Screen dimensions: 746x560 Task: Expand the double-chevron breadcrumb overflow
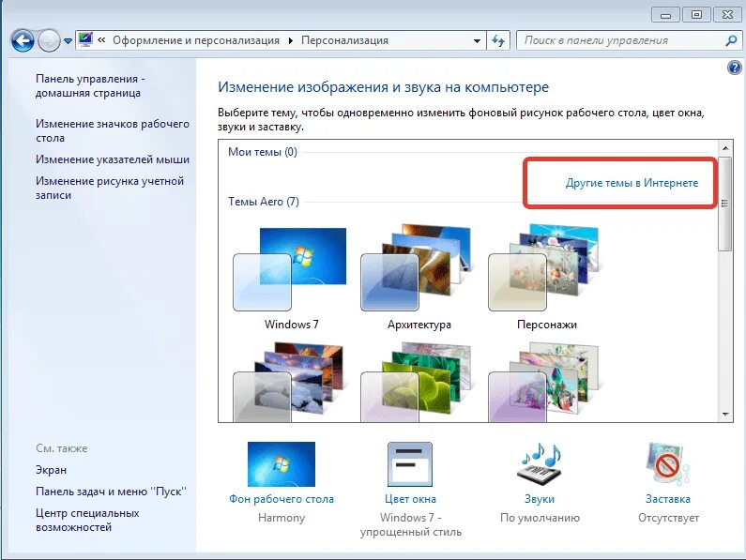click(101, 40)
